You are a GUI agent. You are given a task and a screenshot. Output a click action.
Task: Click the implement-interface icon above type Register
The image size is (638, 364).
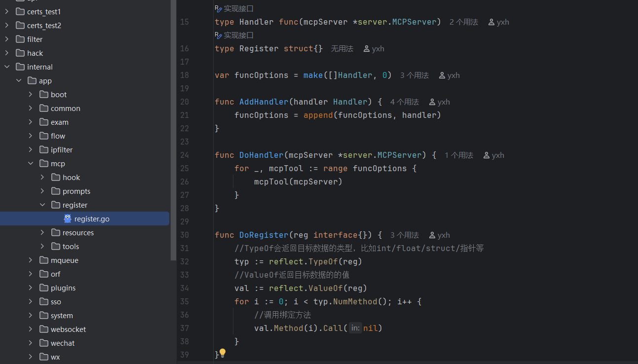pos(219,35)
